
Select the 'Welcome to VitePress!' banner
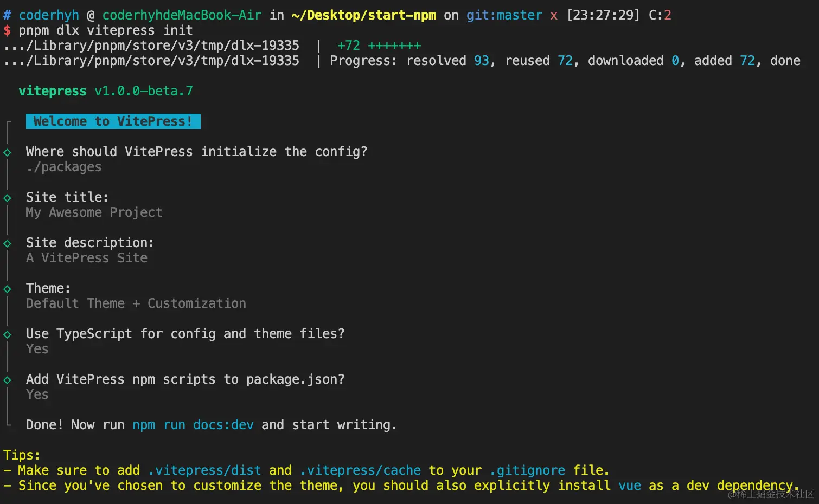click(x=113, y=121)
